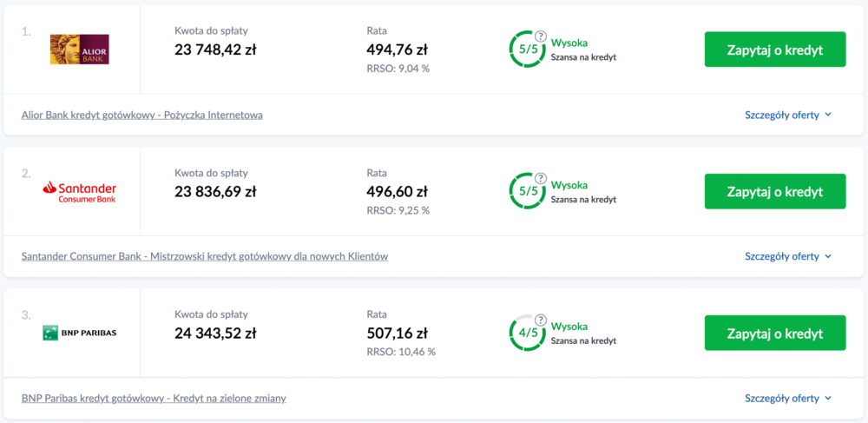
Task: Expand Szczegóły oferty for BNP Paribas offer
Action: point(788,399)
